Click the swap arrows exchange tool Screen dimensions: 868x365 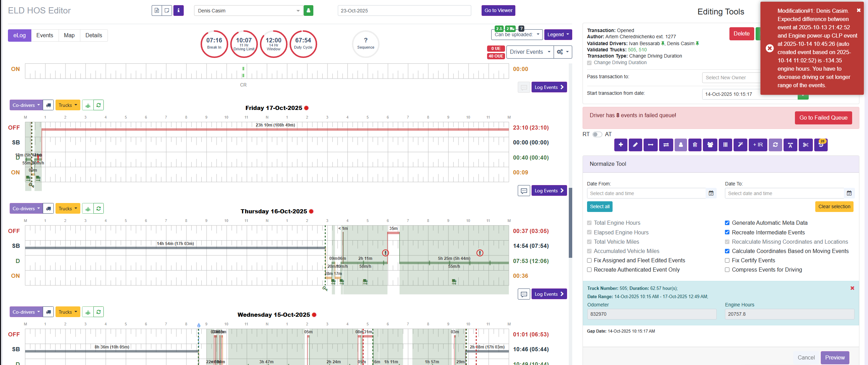[666, 145]
